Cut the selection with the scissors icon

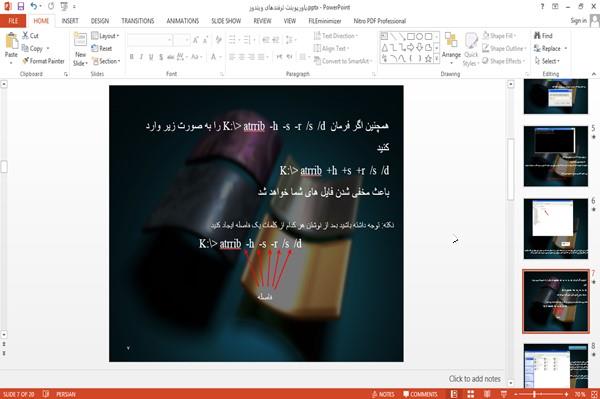pyautogui.click(x=30, y=36)
